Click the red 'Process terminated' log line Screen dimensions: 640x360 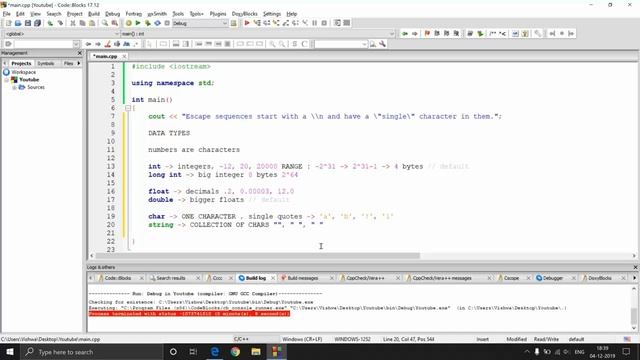189,314
